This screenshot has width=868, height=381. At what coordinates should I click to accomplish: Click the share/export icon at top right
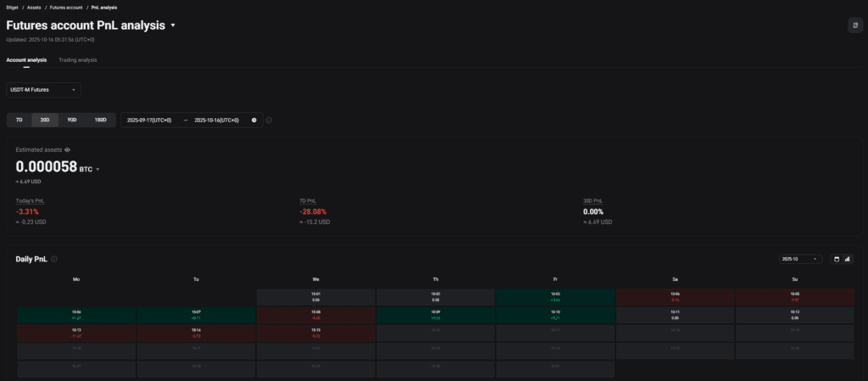tap(854, 25)
